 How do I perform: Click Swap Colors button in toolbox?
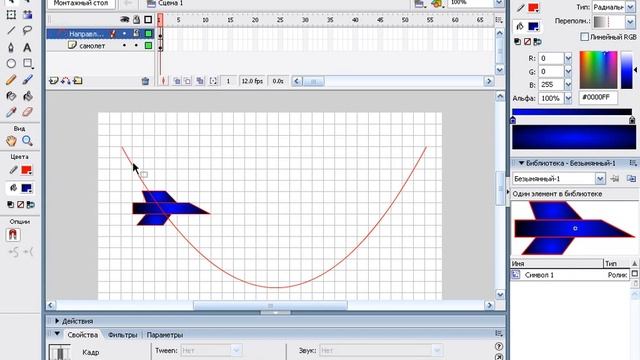[x=31, y=204]
